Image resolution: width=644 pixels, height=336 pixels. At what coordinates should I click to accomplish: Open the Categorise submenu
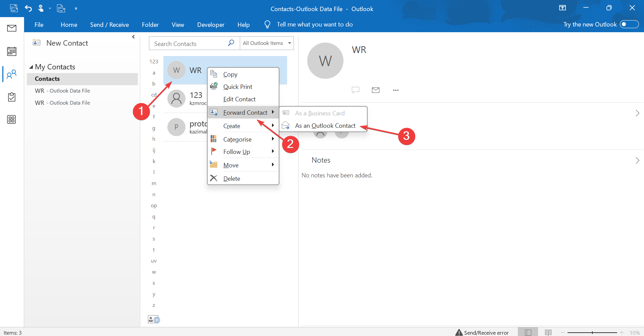point(243,139)
